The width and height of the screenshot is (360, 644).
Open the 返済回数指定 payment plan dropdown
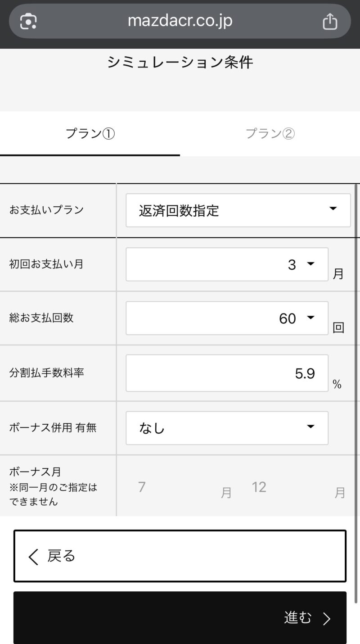(238, 210)
